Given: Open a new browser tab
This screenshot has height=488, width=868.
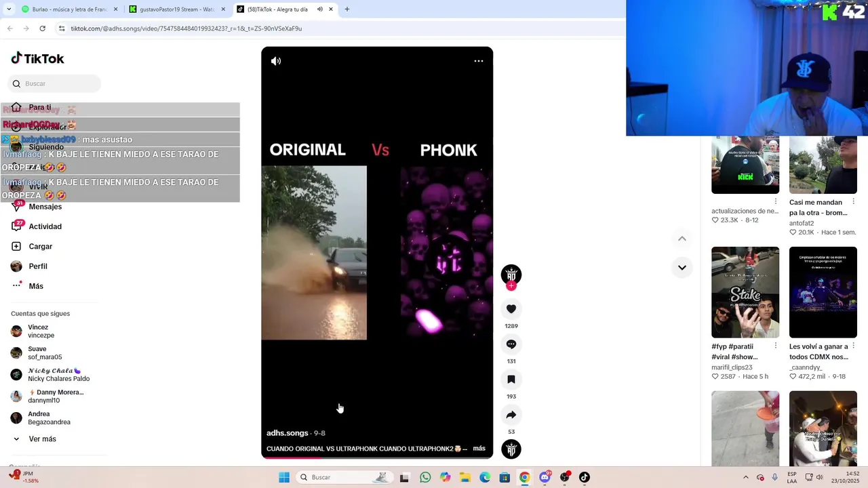Looking at the screenshot, I should pos(347,9).
